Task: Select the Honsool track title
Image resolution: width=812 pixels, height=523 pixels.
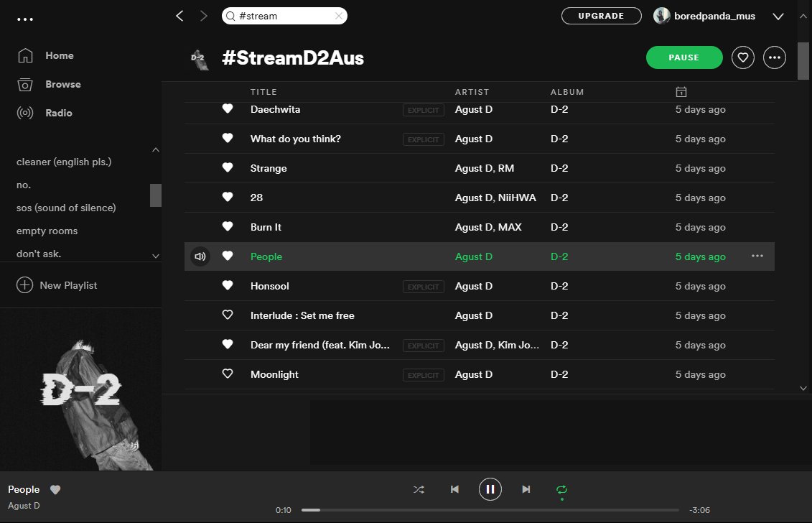Action: 269,286
